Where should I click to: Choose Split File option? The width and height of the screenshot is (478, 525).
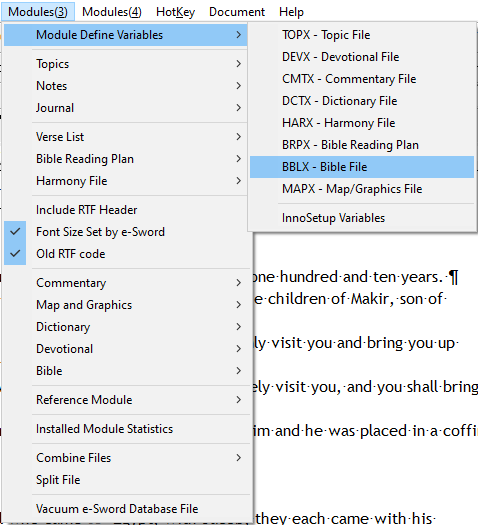[x=126, y=480]
